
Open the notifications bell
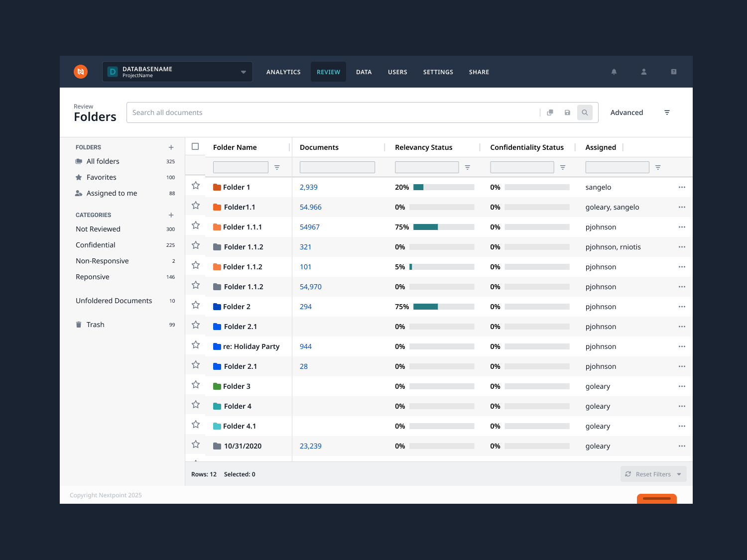click(614, 72)
